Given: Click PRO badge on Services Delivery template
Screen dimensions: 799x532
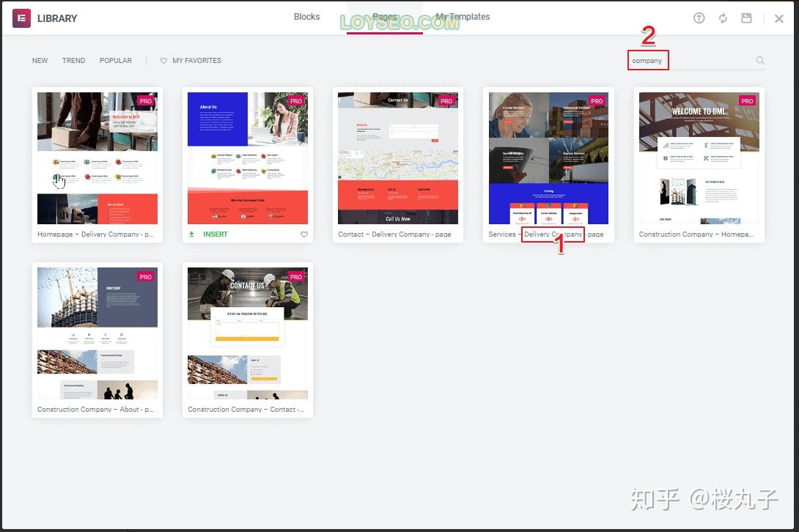Looking at the screenshot, I should (597, 101).
